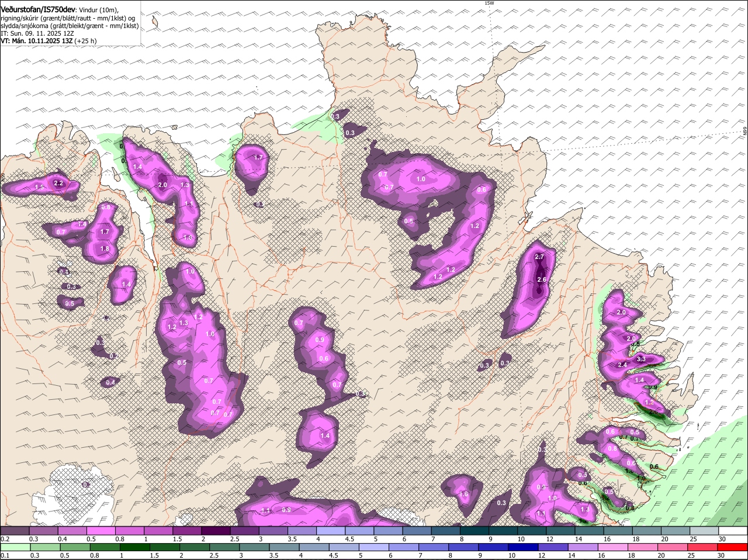
Task: Click the bright red legend swatch labeled 30
Action: (x=733, y=547)
